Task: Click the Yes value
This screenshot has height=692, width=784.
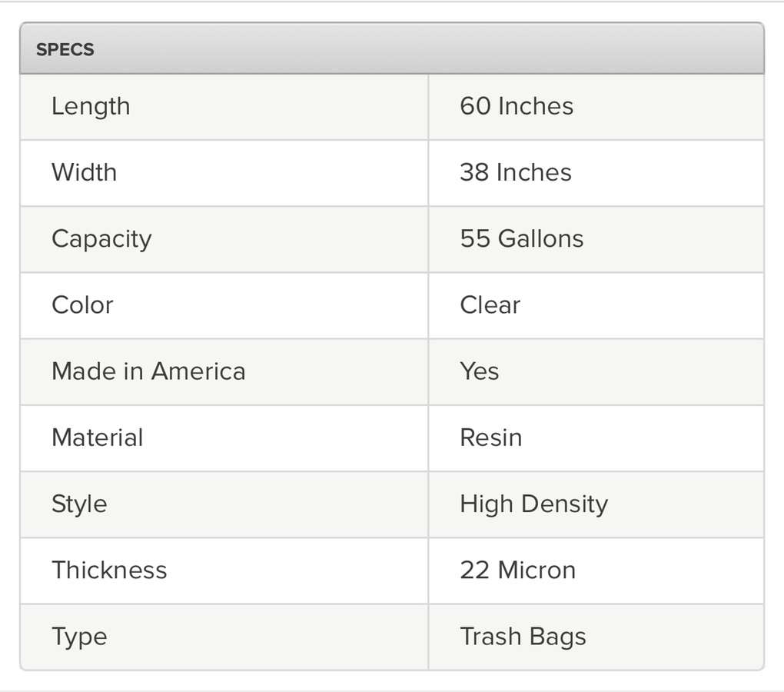Action: (x=480, y=371)
